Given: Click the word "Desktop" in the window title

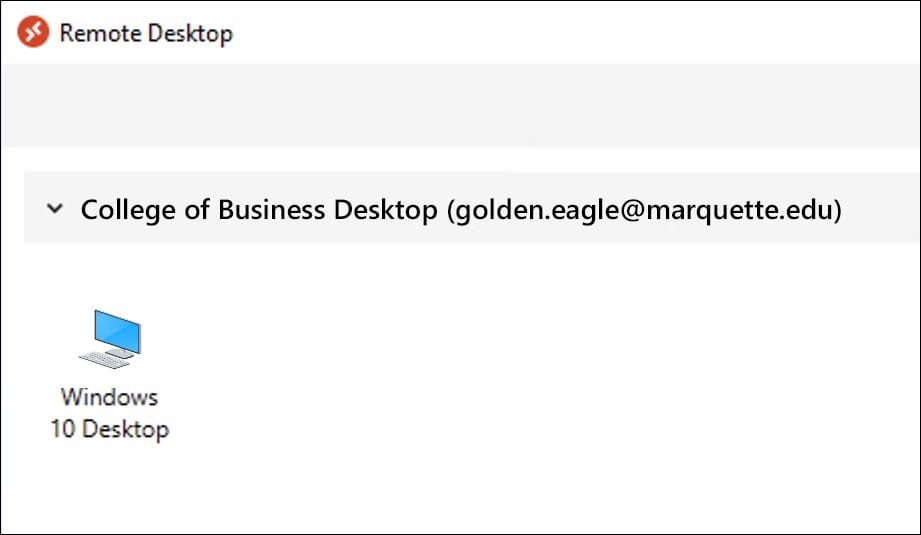Looking at the screenshot, I should [x=190, y=33].
